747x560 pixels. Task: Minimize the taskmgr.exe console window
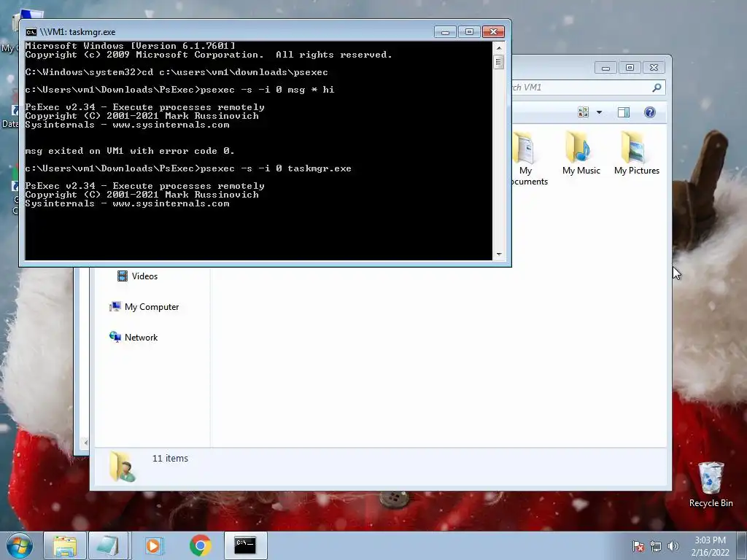445,32
